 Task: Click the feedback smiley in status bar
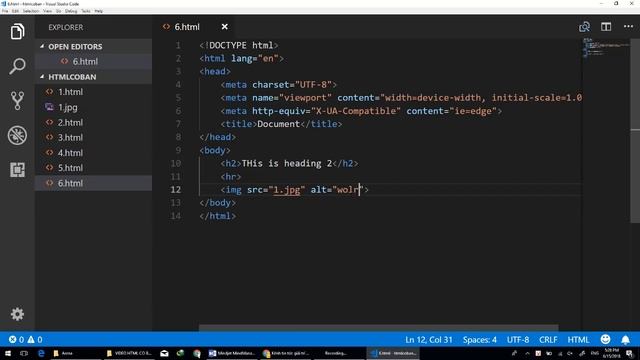pos(605,339)
